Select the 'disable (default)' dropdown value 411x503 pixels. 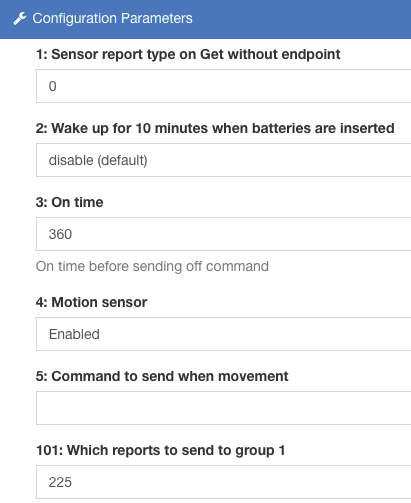coord(98,160)
